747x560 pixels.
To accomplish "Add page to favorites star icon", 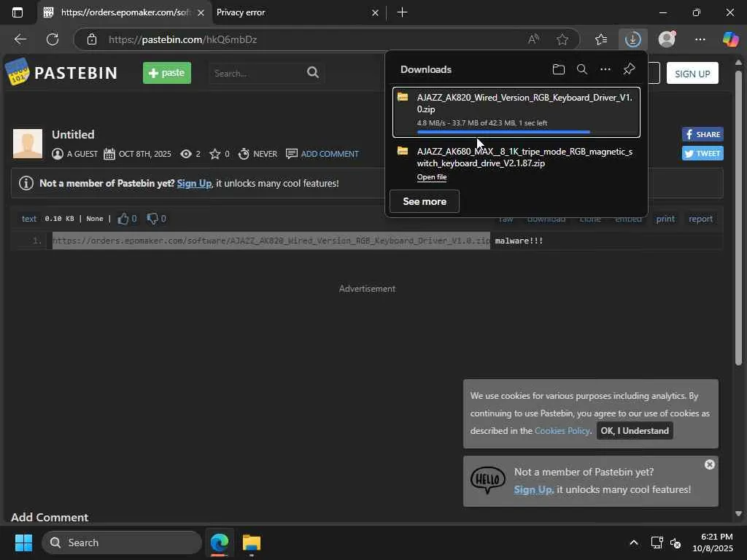I will (562, 39).
